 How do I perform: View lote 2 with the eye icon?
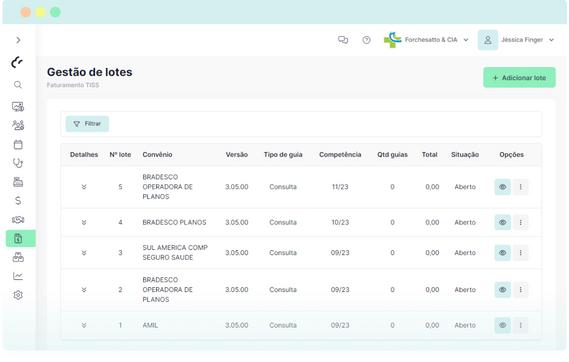[x=503, y=290]
